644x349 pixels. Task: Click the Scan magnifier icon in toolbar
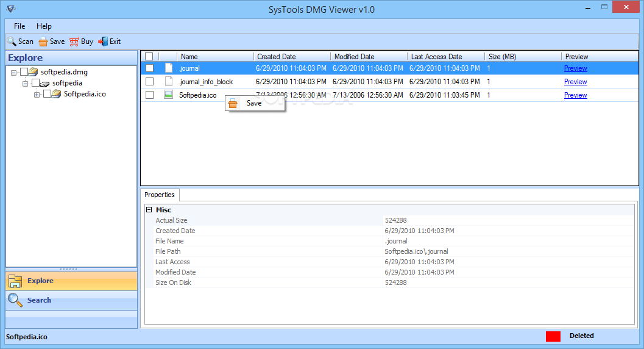[12, 41]
